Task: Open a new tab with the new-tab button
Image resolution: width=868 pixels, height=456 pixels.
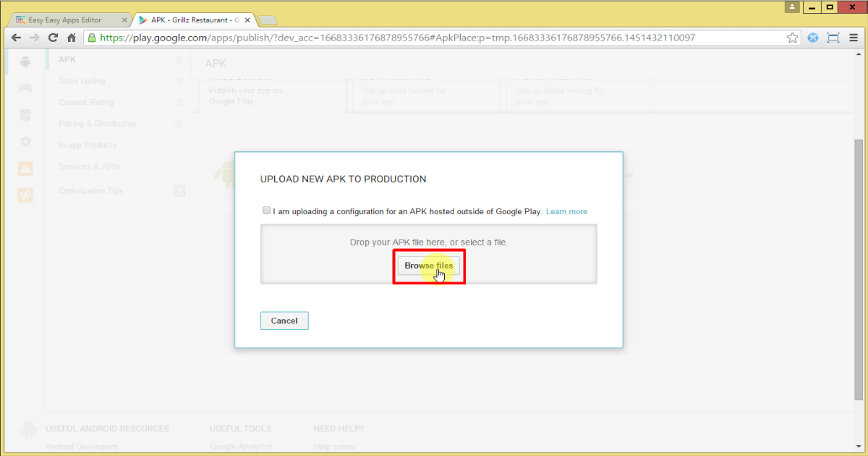Action: click(268, 20)
